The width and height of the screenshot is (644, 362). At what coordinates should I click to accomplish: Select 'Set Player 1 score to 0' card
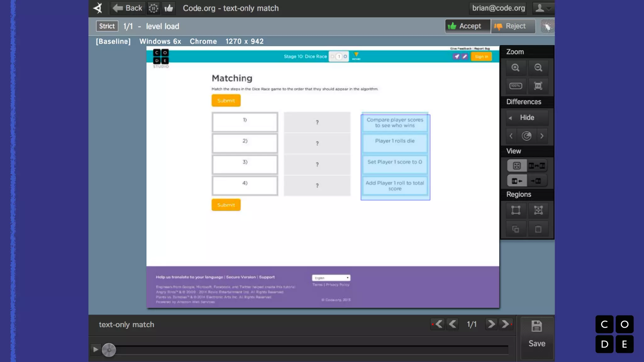click(x=395, y=164)
